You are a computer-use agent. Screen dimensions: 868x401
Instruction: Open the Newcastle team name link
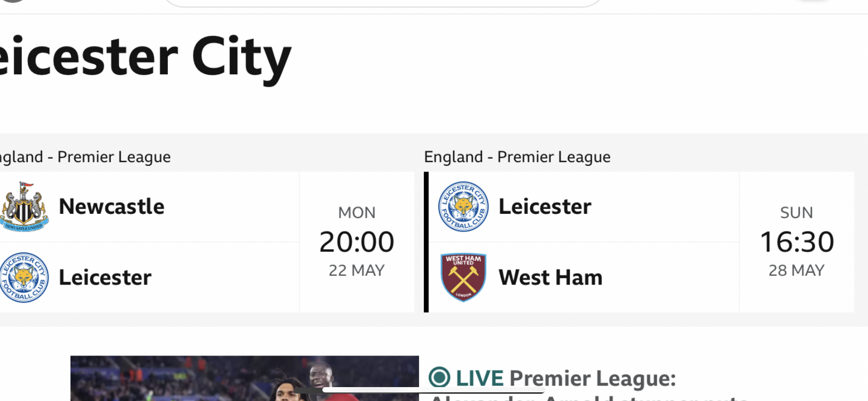[x=112, y=206]
